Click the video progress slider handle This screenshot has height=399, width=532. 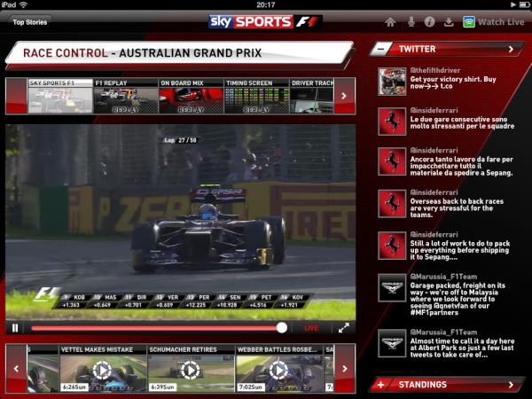[282, 327]
